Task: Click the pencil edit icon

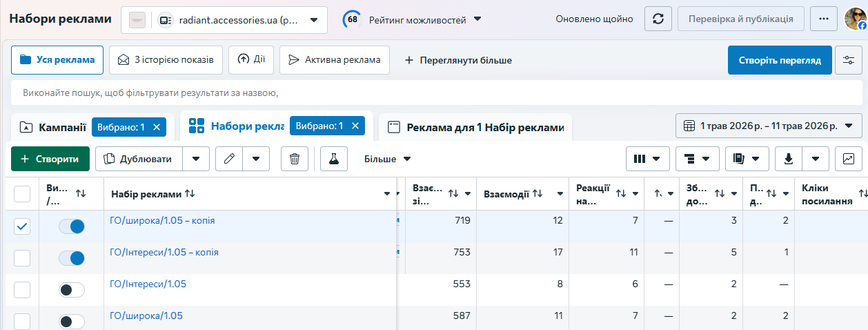Action: (229, 159)
